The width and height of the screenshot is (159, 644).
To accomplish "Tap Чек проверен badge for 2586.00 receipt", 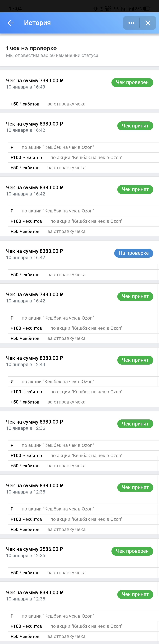I will (132, 551).
